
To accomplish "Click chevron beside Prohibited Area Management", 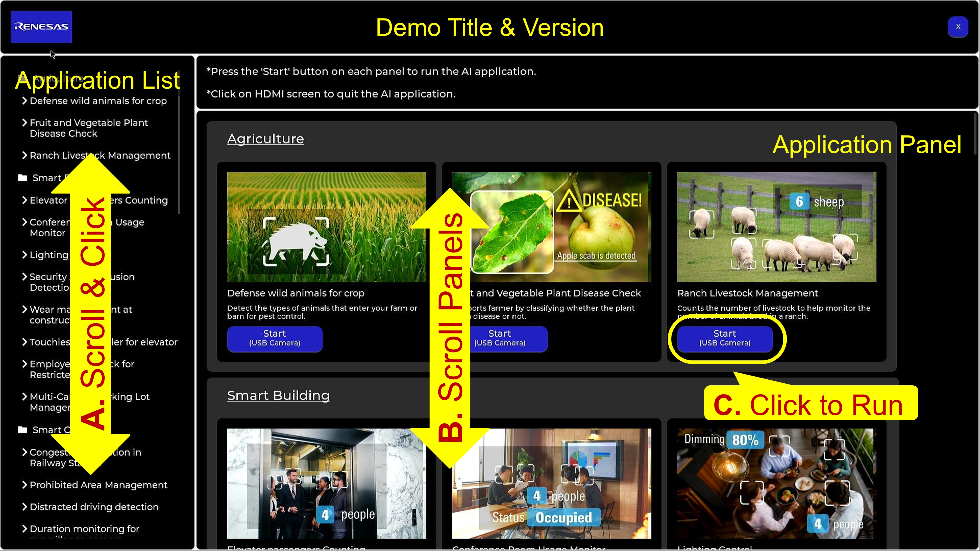I will click(24, 485).
